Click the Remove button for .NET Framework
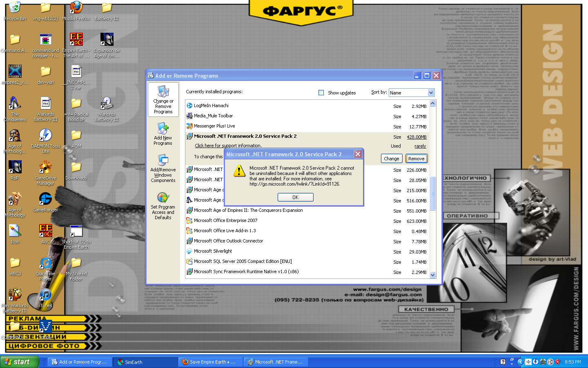This screenshot has height=368, width=588. point(416,159)
